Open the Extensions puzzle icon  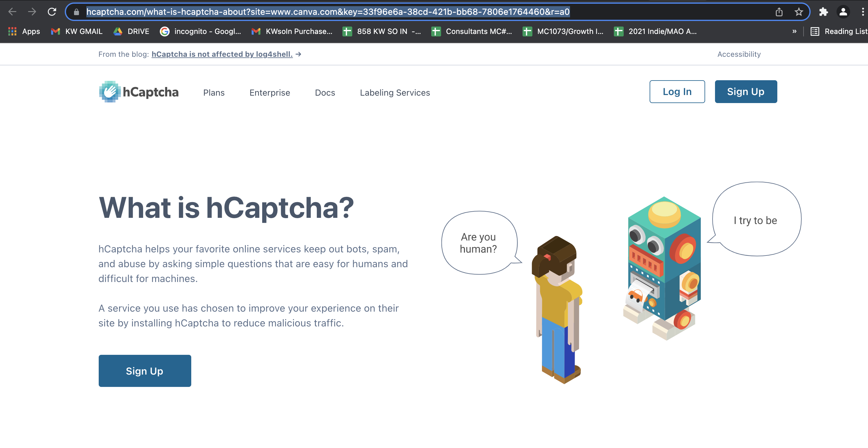click(823, 12)
